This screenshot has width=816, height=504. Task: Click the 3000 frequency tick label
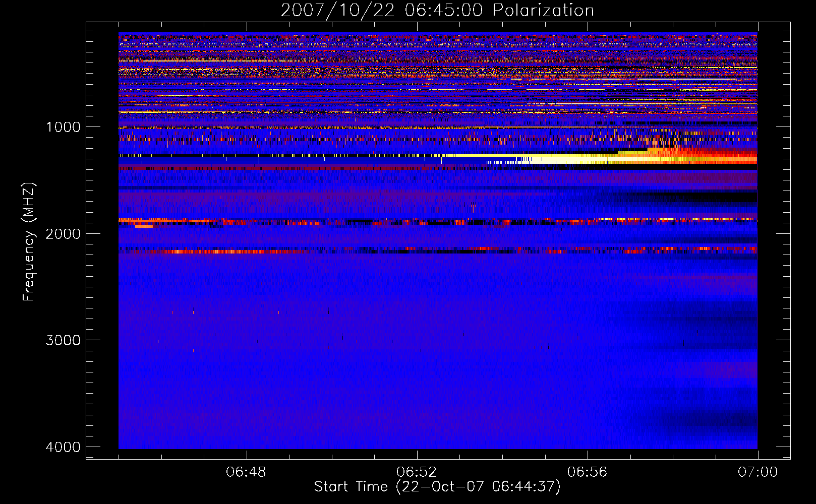click(64, 340)
